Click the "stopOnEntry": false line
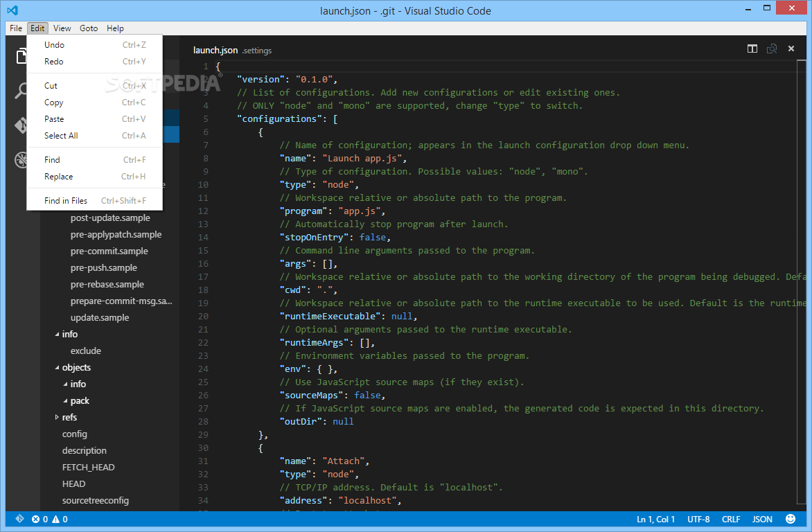Screen dimensions: 812x532 tap(335, 237)
